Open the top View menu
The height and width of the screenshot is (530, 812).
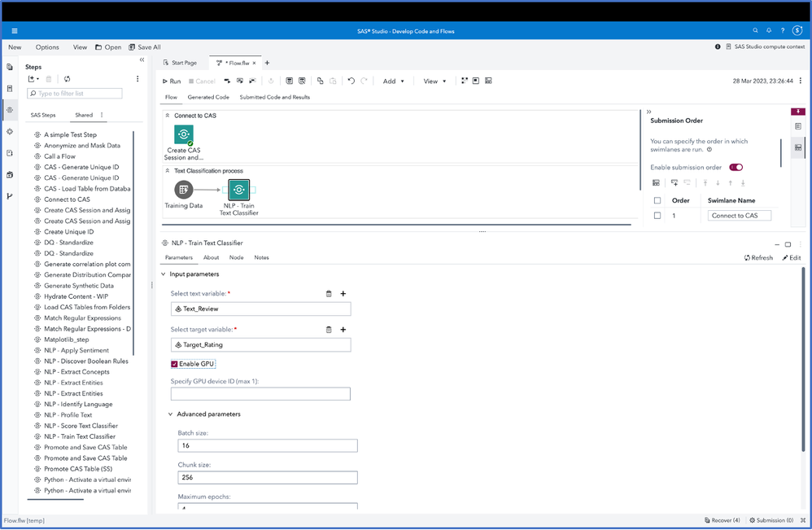point(80,47)
